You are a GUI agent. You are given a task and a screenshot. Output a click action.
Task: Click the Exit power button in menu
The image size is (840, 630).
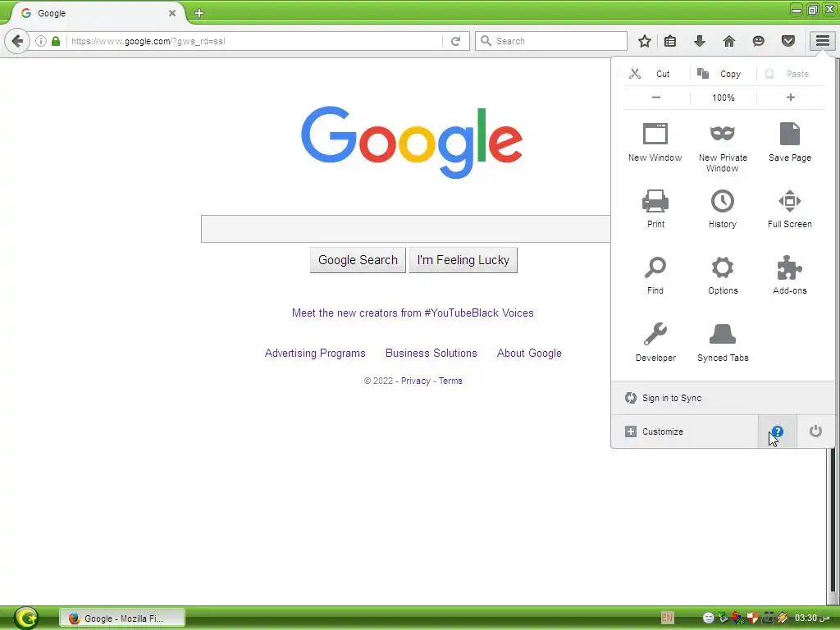point(815,431)
